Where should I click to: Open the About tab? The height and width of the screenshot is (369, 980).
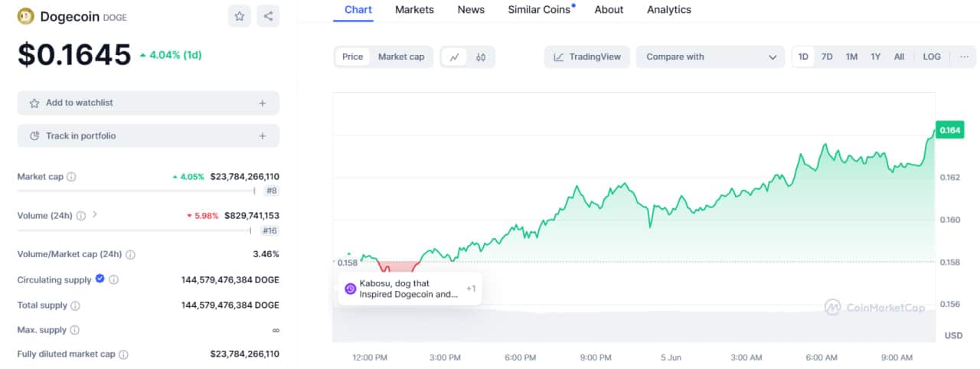pyautogui.click(x=609, y=10)
